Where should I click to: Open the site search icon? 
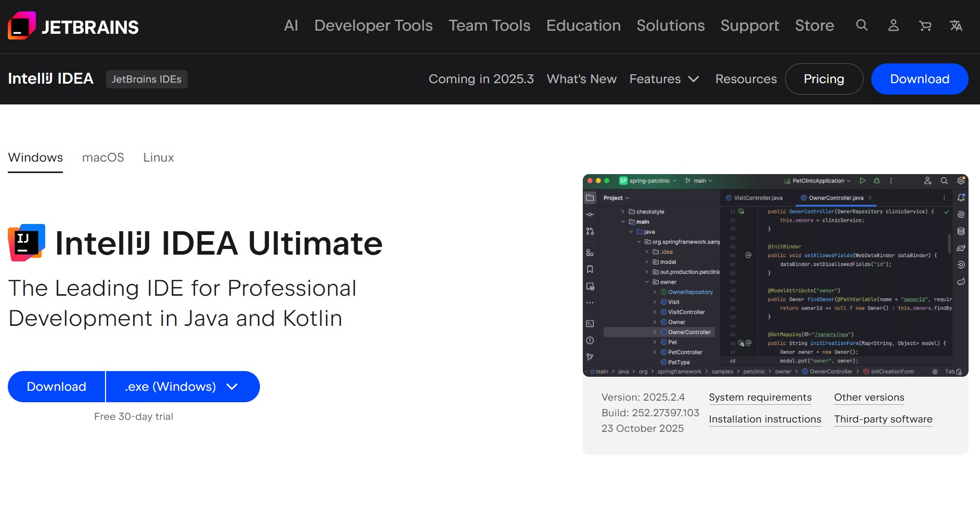pyautogui.click(x=862, y=25)
